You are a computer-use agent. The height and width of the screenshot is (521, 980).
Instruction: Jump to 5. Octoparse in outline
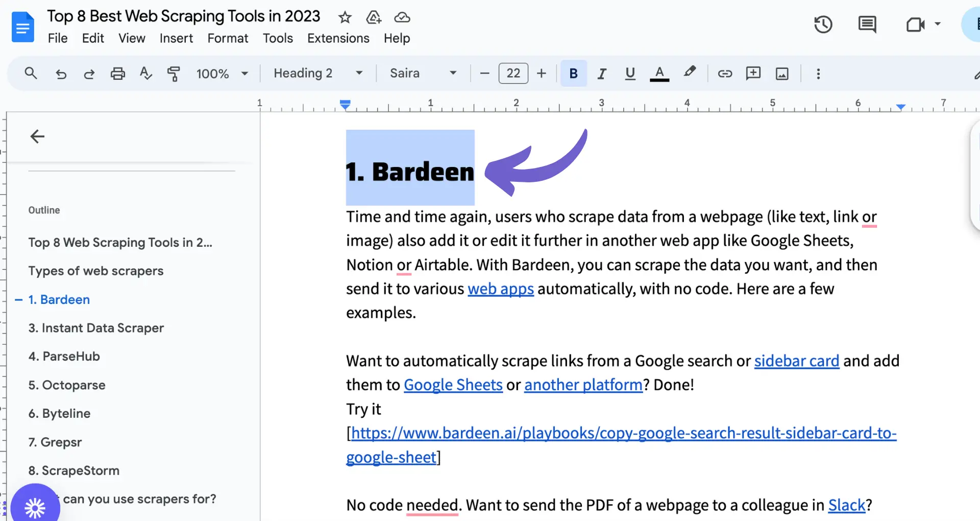[x=67, y=385]
